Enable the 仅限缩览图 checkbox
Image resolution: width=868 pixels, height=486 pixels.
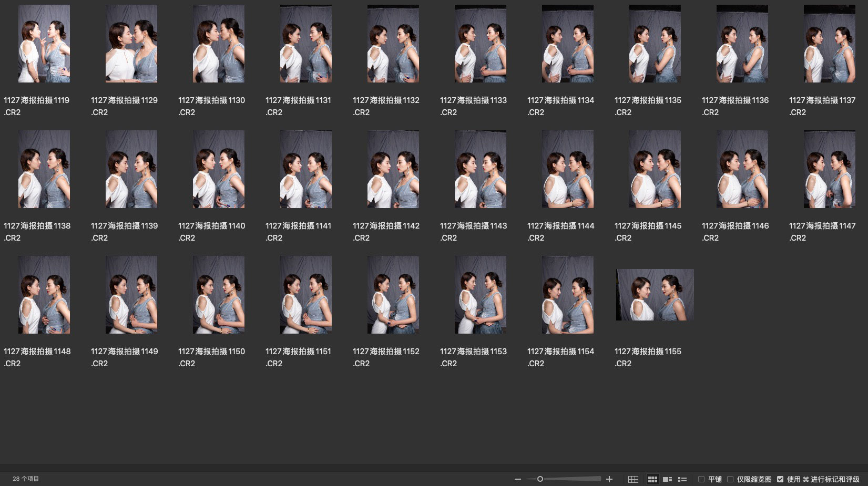[730, 479]
